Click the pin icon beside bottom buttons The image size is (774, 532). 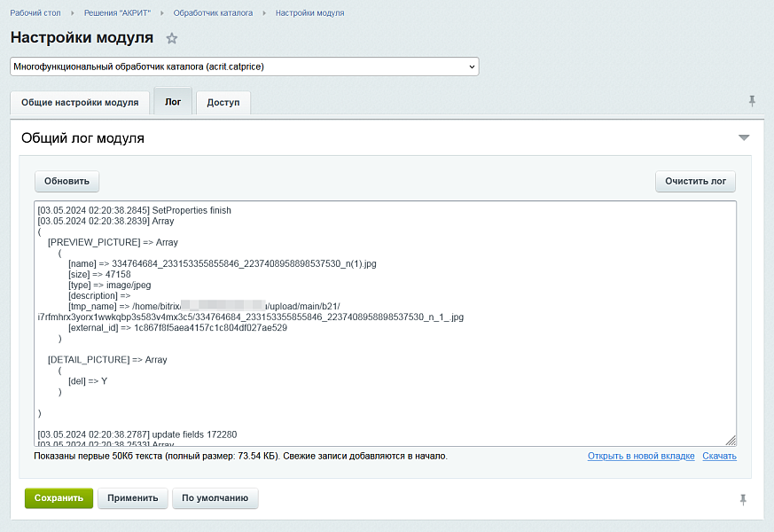(743, 500)
